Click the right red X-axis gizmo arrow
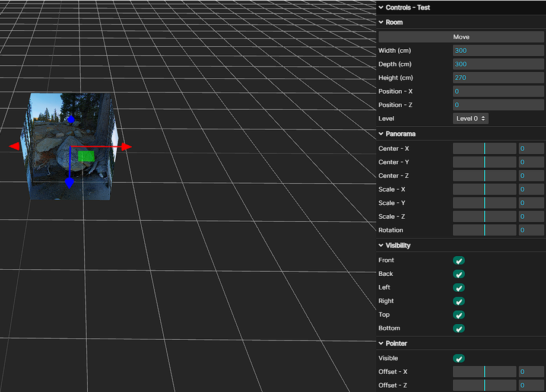The width and height of the screenshot is (546, 392). coord(126,146)
